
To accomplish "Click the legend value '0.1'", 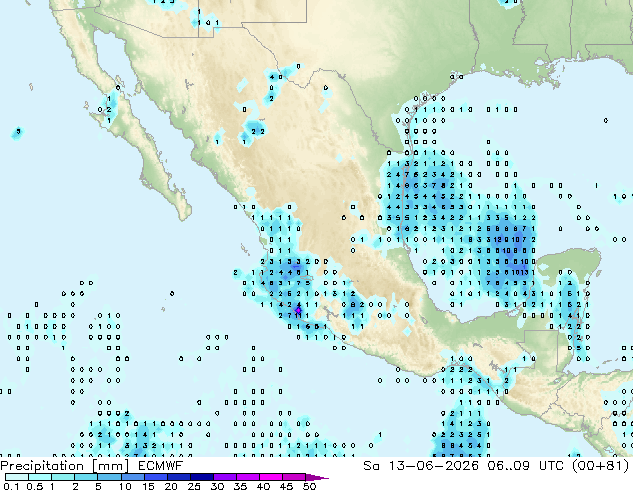I will click(x=11, y=486).
